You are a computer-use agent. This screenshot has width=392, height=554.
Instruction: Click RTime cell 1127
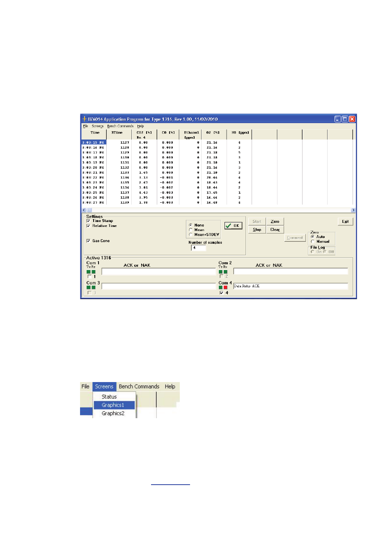click(125, 142)
